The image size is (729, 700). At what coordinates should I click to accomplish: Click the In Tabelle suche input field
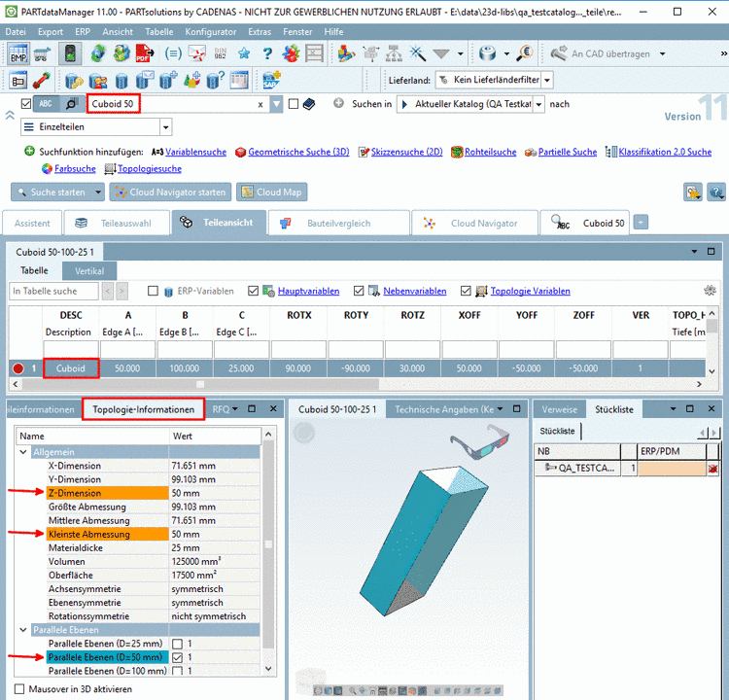[x=53, y=291]
